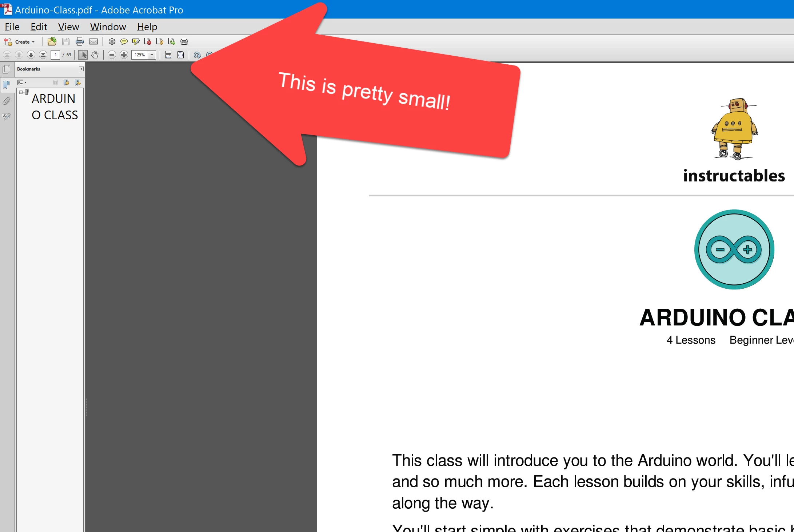The width and height of the screenshot is (794, 532).
Task: Expand the ARDUINO CLASS bookmark
Action: coord(21,92)
